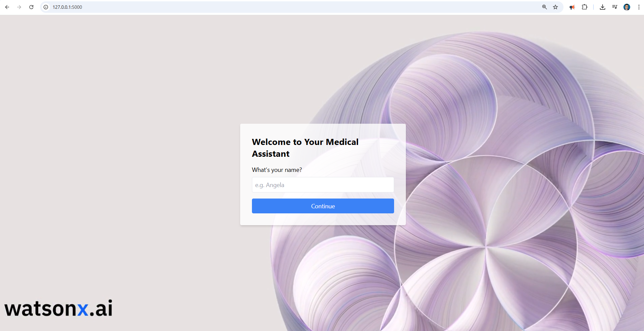Open the Extensions puzzle icon
Viewport: 644px width, 331px height.
point(585,7)
